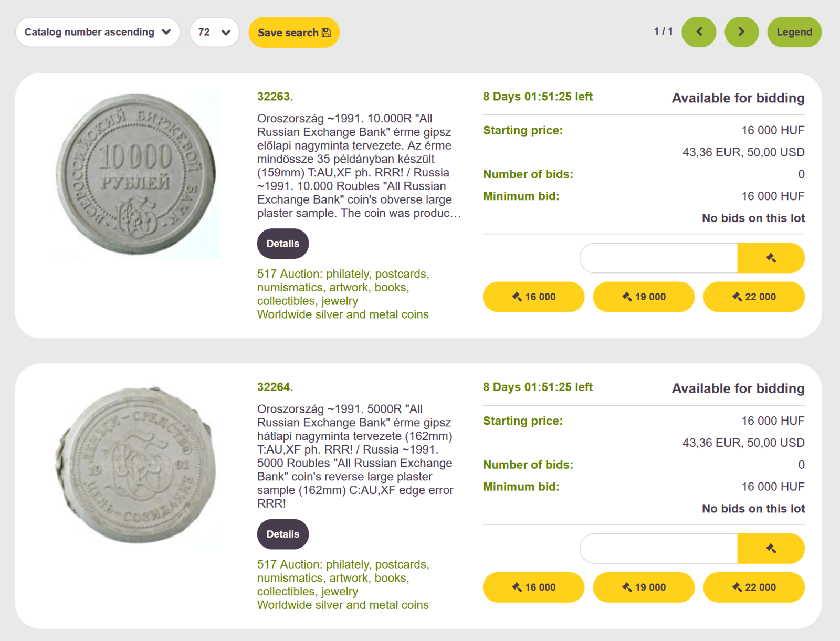View Details for the 5000R lot
This screenshot has width=840, height=641.
[x=282, y=534]
